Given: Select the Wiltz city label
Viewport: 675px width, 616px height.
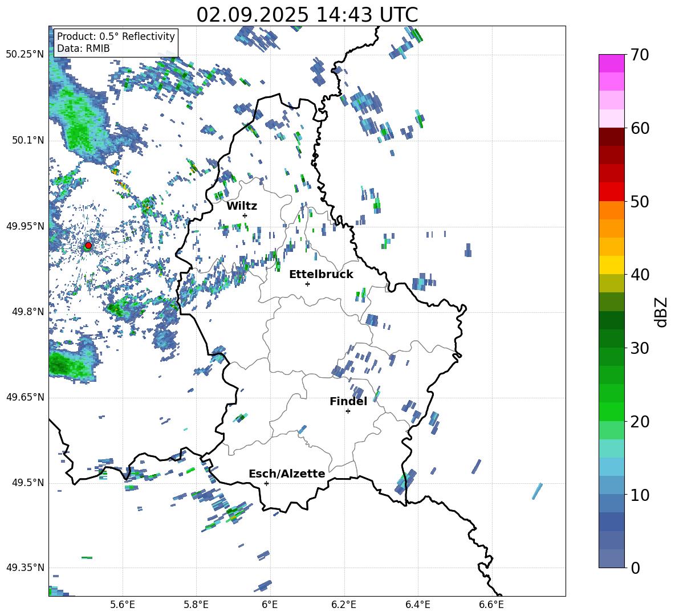Looking at the screenshot, I should [x=242, y=206].
